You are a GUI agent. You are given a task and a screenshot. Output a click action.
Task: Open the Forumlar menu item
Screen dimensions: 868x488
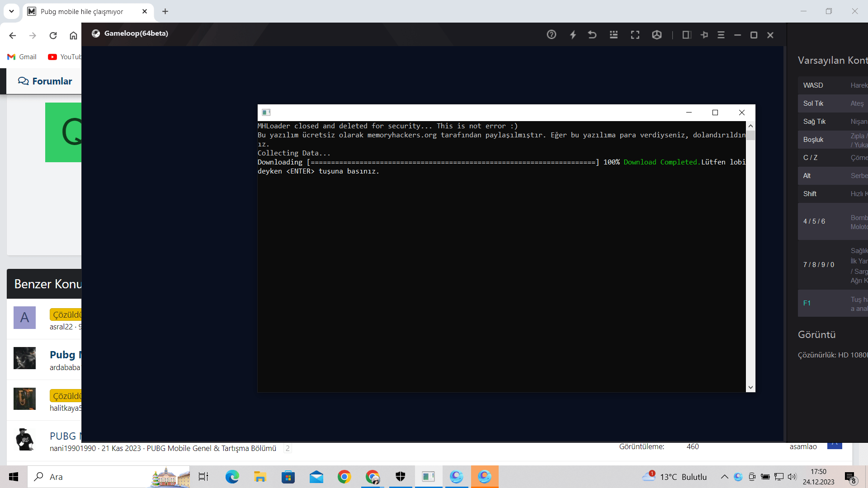45,81
